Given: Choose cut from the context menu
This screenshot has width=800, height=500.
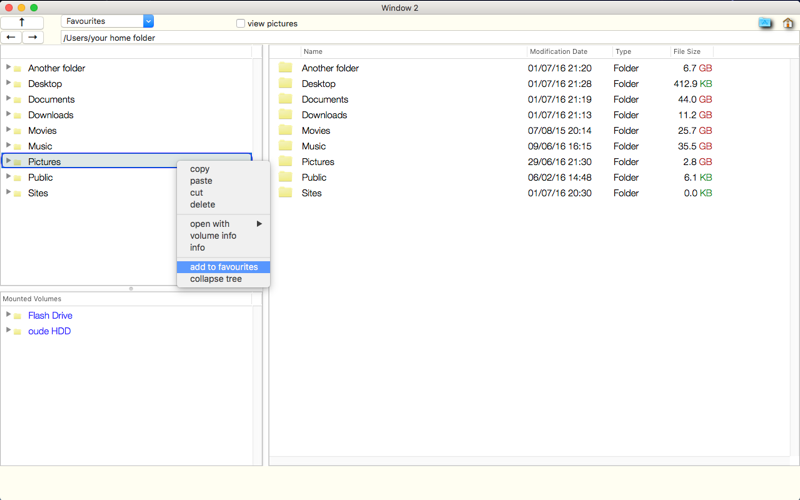Looking at the screenshot, I should click(x=223, y=192).
